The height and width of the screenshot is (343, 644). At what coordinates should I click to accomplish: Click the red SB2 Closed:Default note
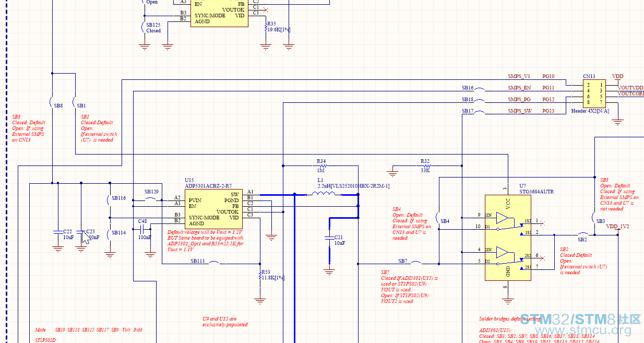583,261
